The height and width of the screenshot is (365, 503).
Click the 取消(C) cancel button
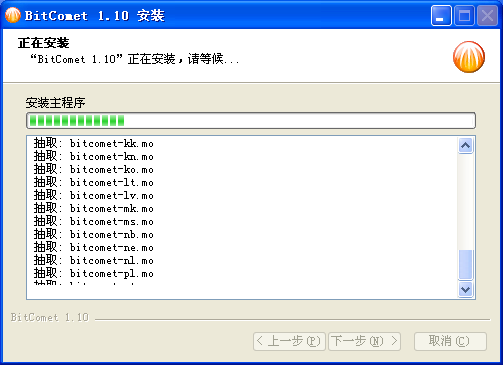pos(450,341)
